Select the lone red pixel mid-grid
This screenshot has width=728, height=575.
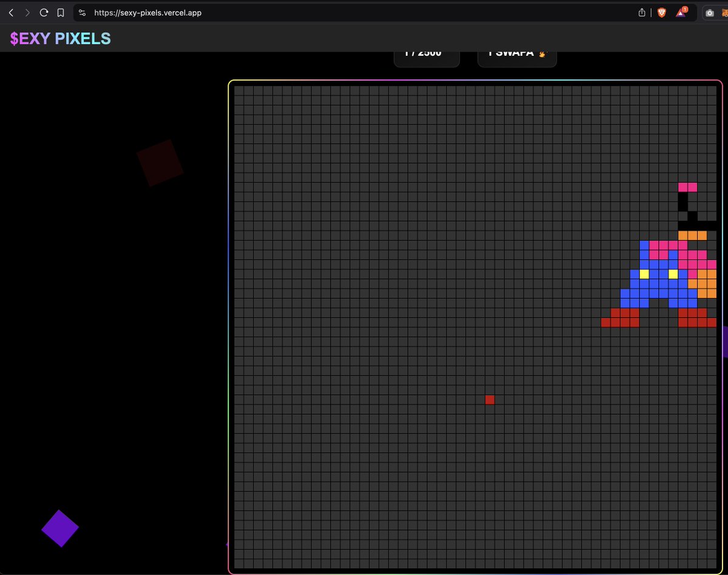click(490, 400)
